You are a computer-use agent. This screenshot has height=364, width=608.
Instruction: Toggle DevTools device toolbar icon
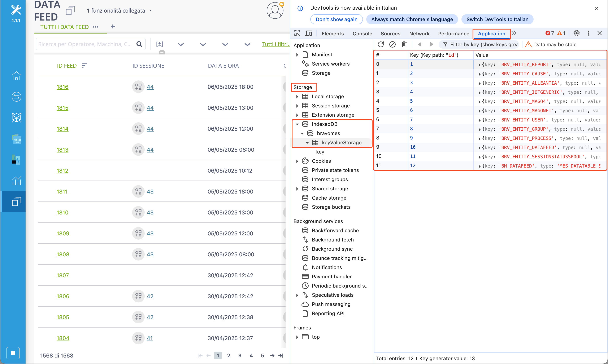309,33
